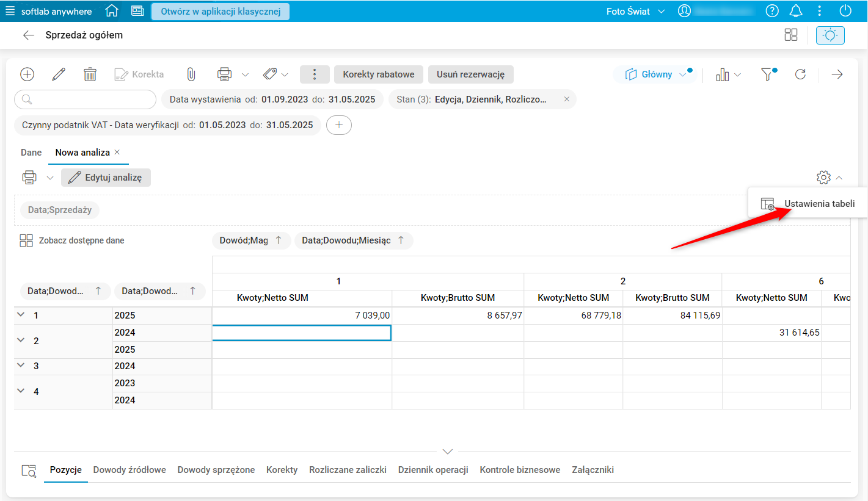Click Zobacz dostępne dane
This screenshot has width=868, height=501.
pyautogui.click(x=72, y=240)
